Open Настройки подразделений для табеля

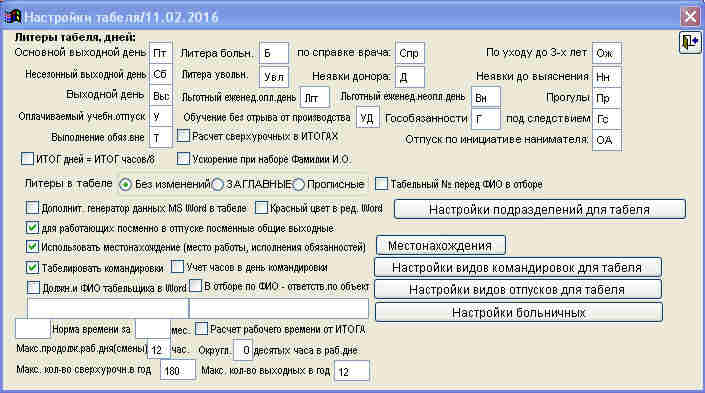click(x=540, y=210)
